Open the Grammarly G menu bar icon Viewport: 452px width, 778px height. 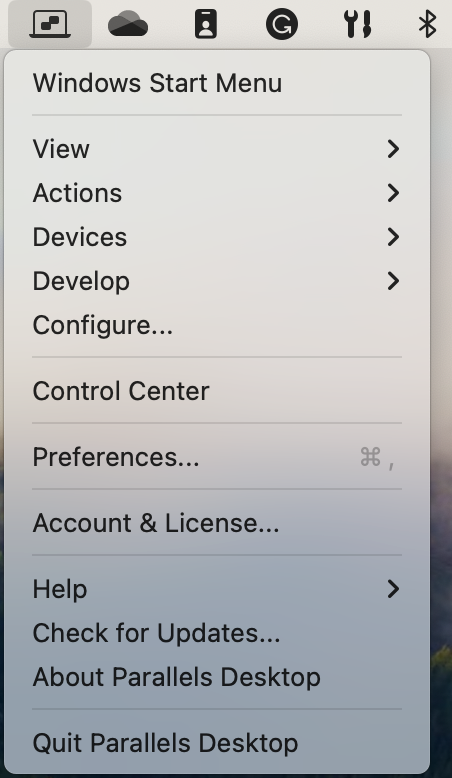[282, 24]
